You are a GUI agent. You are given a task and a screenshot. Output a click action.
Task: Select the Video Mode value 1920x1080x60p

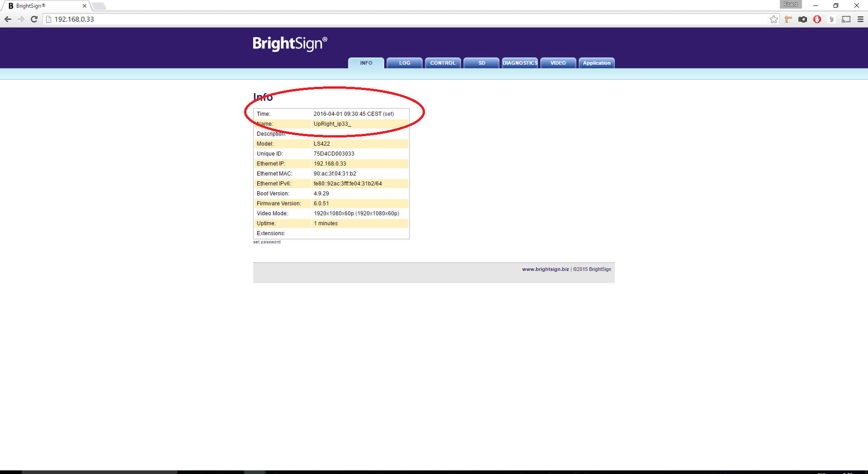(357, 213)
